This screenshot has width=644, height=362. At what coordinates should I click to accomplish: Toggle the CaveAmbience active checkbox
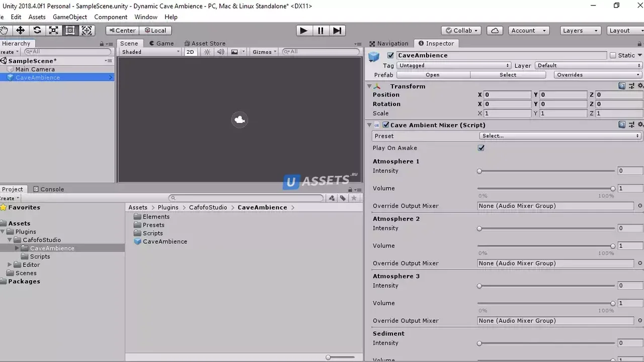(390, 55)
